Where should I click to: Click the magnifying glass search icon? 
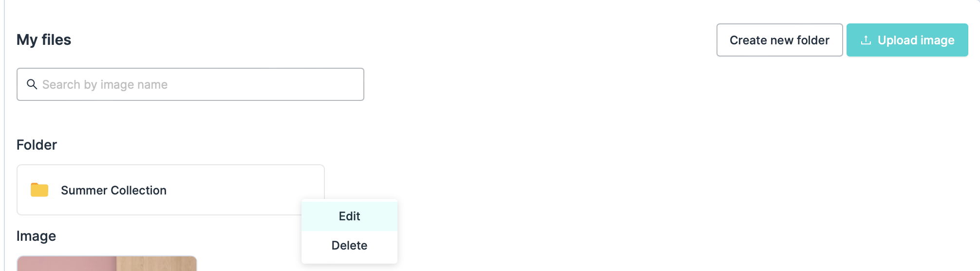[32, 84]
